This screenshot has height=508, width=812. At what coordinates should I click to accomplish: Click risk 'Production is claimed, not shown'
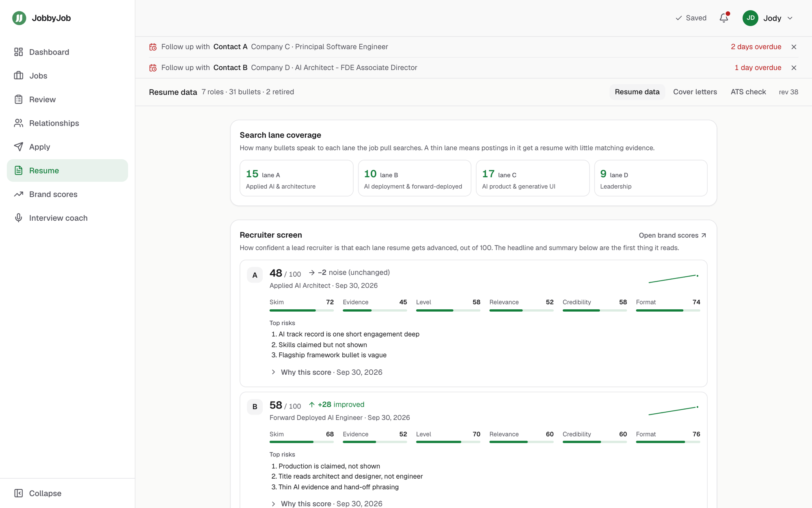tap(329, 466)
